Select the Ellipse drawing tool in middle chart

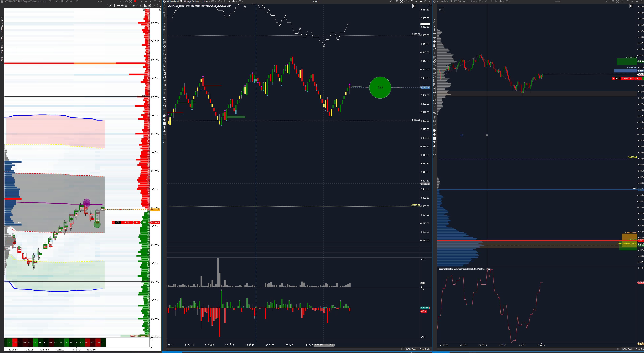(x=164, y=62)
